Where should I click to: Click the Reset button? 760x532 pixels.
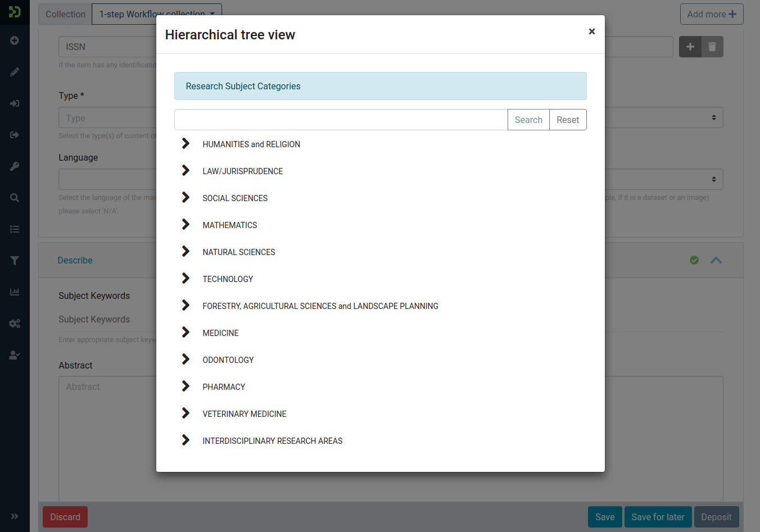tap(567, 120)
